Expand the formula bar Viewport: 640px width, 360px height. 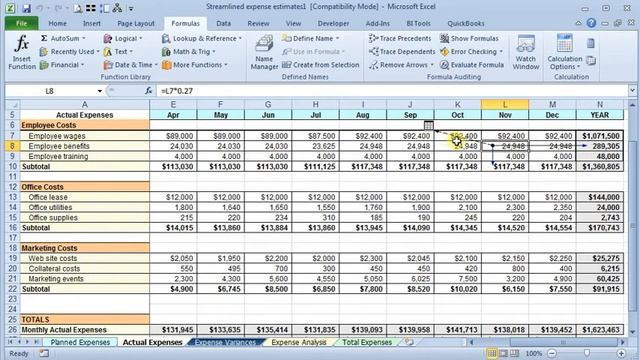tap(632, 91)
